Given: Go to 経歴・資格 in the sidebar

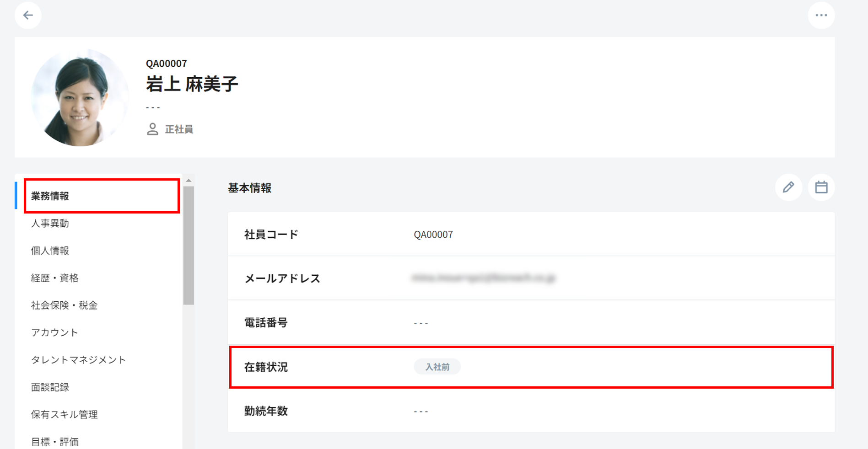Looking at the screenshot, I should click(x=55, y=278).
